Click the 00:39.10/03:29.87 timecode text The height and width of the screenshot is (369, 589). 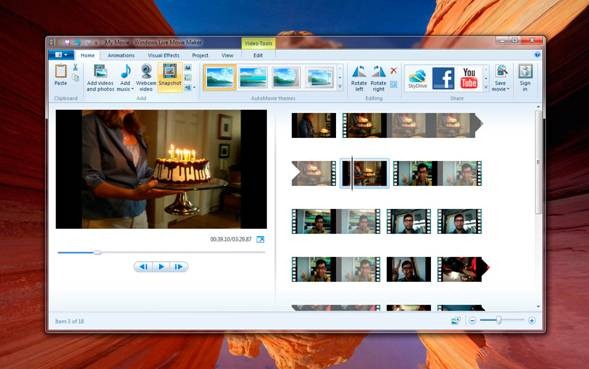click(231, 239)
